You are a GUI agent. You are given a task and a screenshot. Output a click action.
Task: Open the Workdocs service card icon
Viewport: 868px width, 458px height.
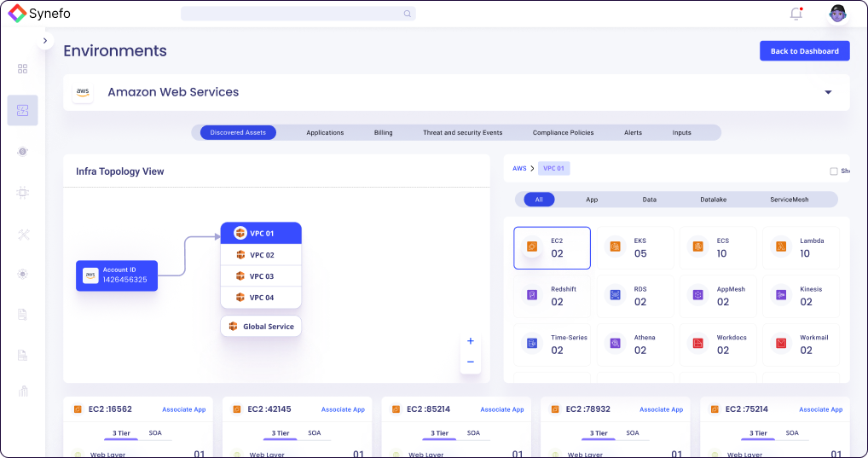click(x=698, y=344)
